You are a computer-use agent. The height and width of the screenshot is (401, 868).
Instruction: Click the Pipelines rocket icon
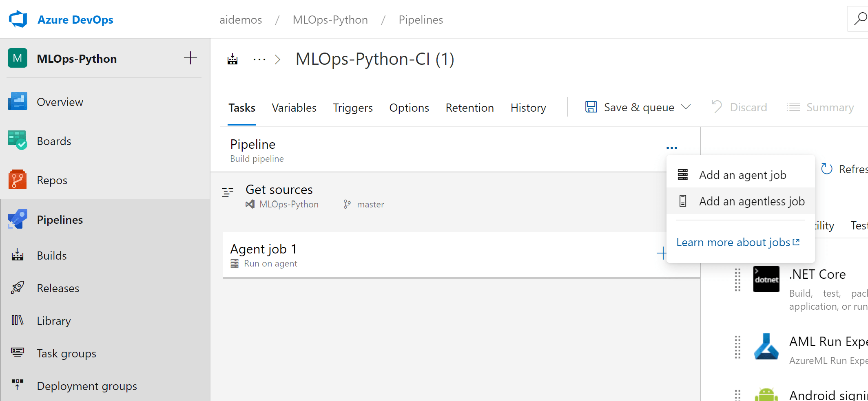point(18,219)
